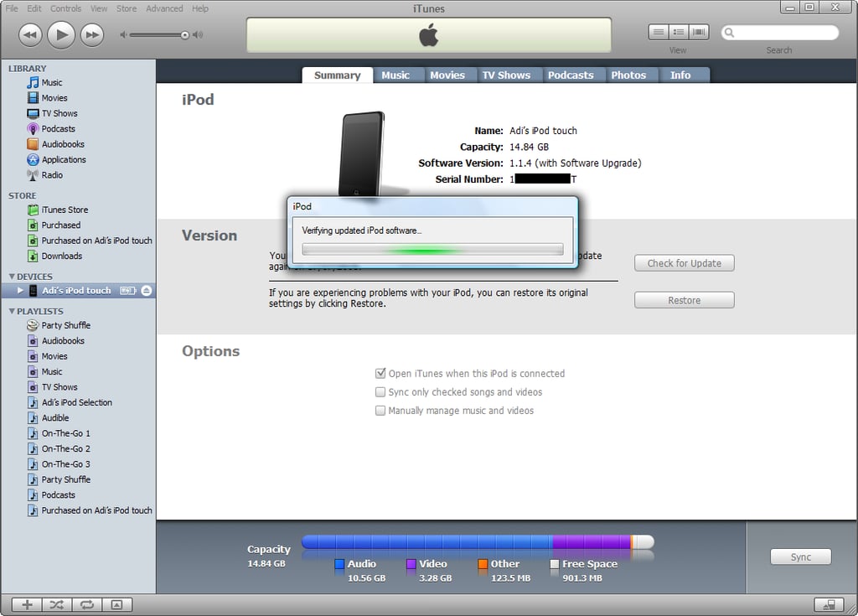Open the Audible playlist
Screen dimensions: 858x616
pyautogui.click(x=48, y=417)
